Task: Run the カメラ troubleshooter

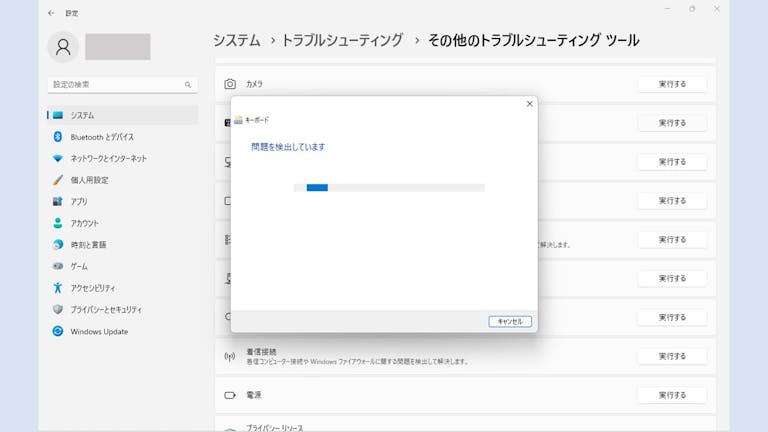Action: tap(672, 84)
